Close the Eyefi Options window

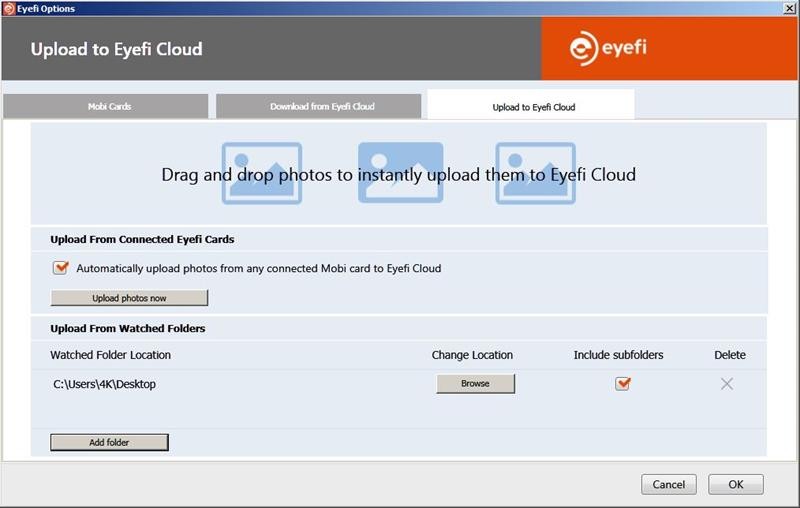789,8
